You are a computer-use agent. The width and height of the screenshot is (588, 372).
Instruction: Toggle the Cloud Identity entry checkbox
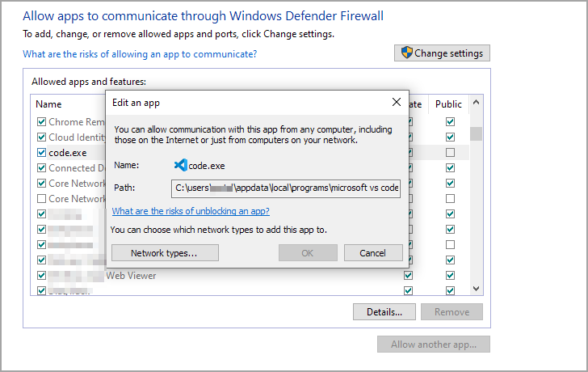coord(42,137)
